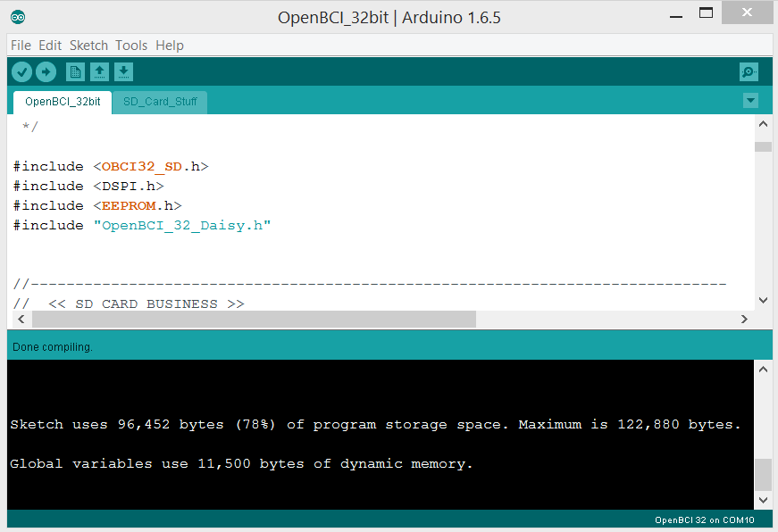The width and height of the screenshot is (778, 532).
Task: Click the console scrollbar thumb
Action: click(x=763, y=475)
